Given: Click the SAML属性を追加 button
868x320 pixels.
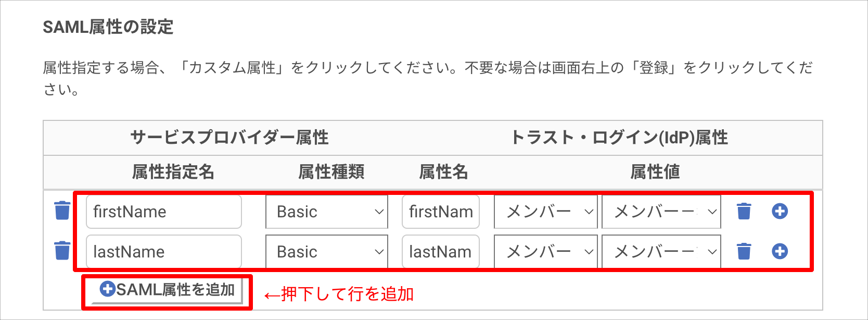Looking at the screenshot, I should click(x=167, y=290).
